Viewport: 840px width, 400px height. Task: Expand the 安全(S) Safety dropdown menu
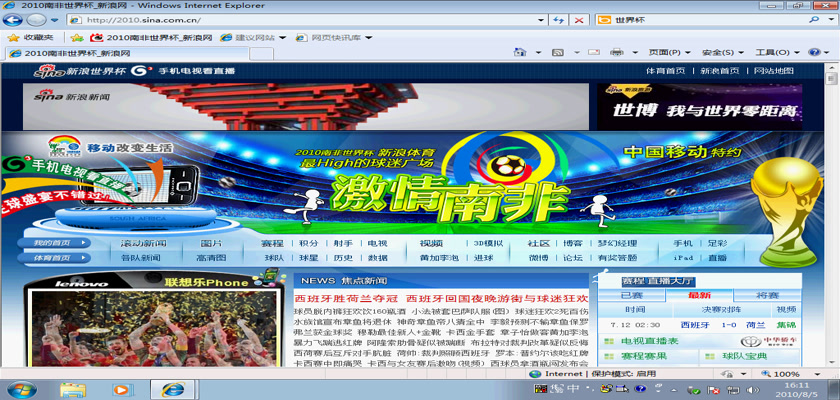coord(718,52)
